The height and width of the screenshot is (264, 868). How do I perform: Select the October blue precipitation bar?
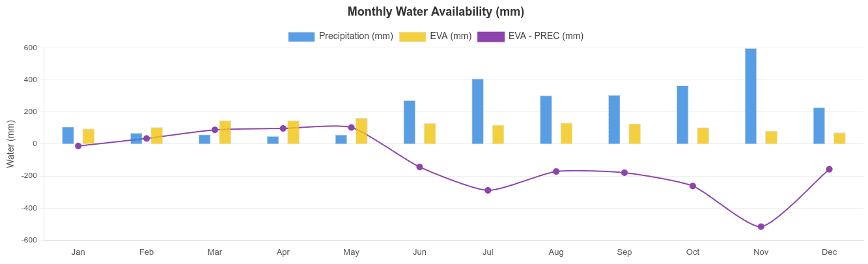[682, 115]
